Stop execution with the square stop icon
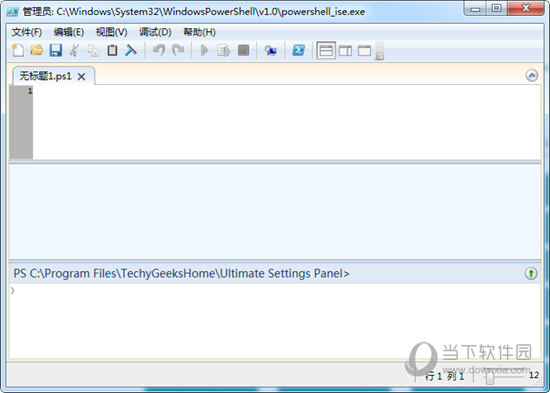Screen dimensions: 550x393 pos(243,50)
